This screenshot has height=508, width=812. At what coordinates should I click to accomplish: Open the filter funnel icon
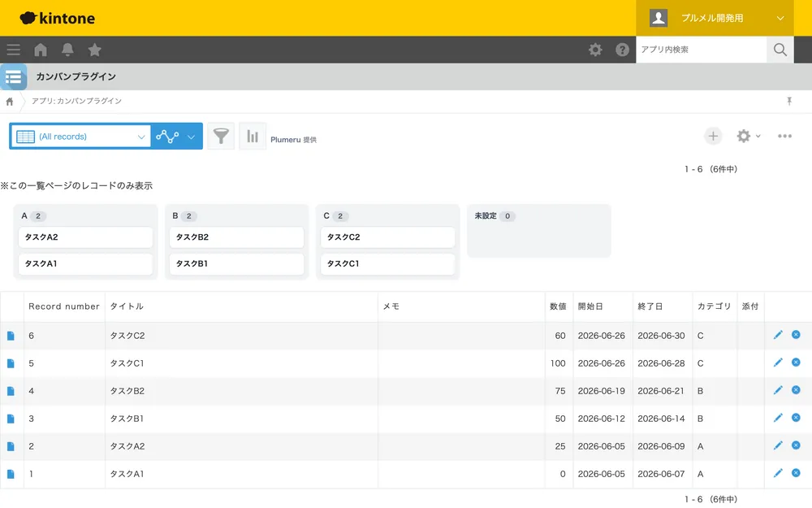[221, 137]
